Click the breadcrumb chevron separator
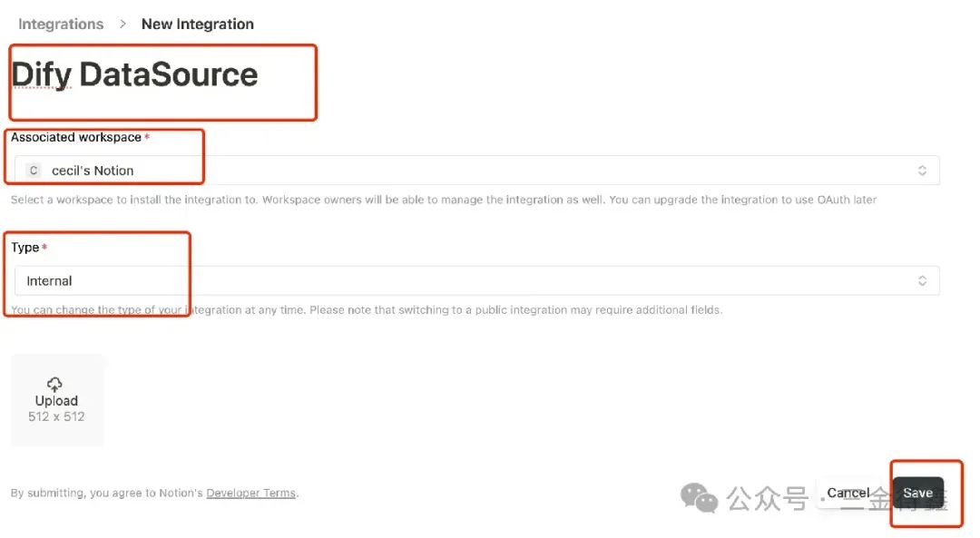The width and height of the screenshot is (980, 538). coord(122,24)
